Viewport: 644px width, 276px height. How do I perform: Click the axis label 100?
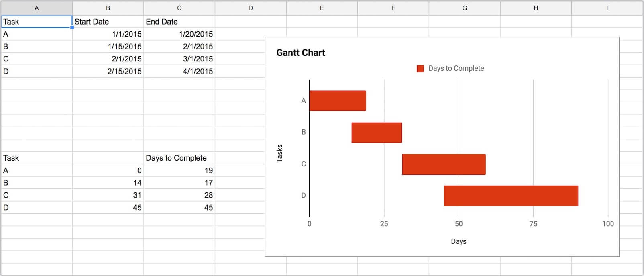pos(608,224)
